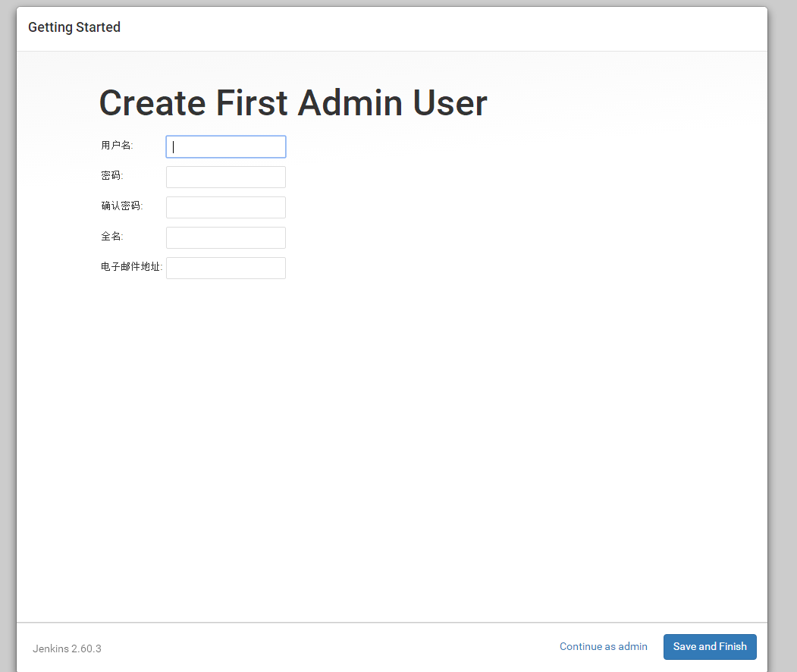Select the 确认密码 confirm password field
Viewport: 797px width, 672px height.
(225, 208)
